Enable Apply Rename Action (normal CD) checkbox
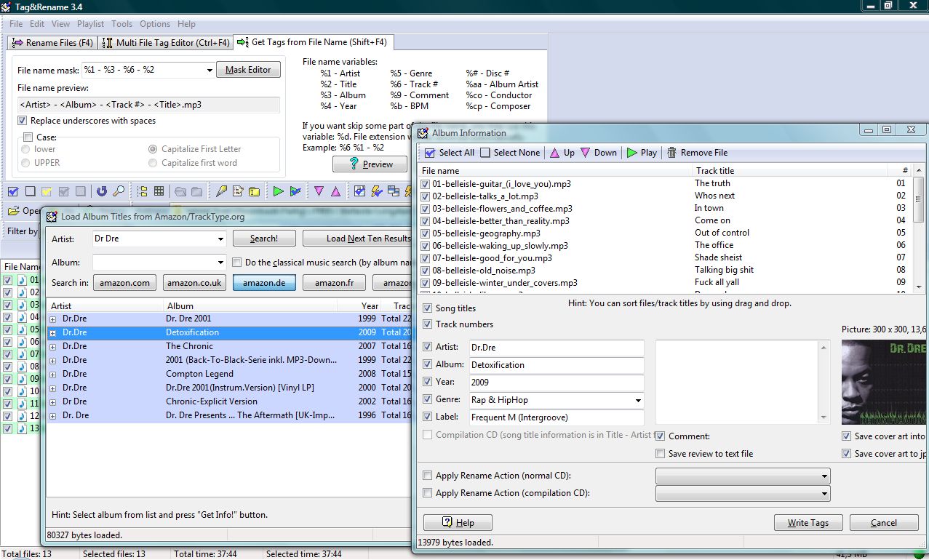Image resolution: width=929 pixels, height=560 pixels. [x=427, y=476]
